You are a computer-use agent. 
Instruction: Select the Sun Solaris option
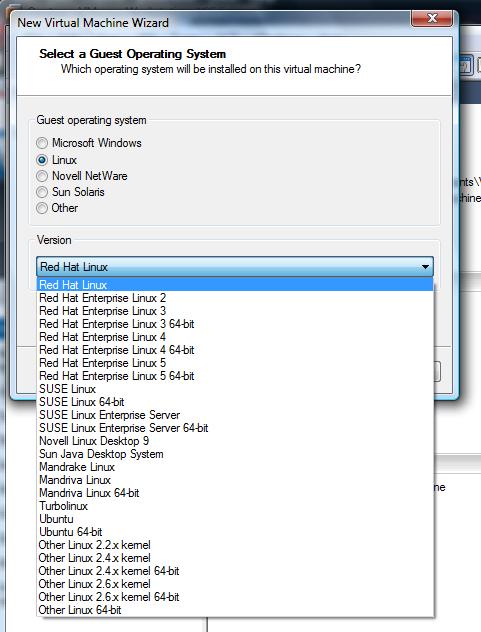click(x=42, y=192)
